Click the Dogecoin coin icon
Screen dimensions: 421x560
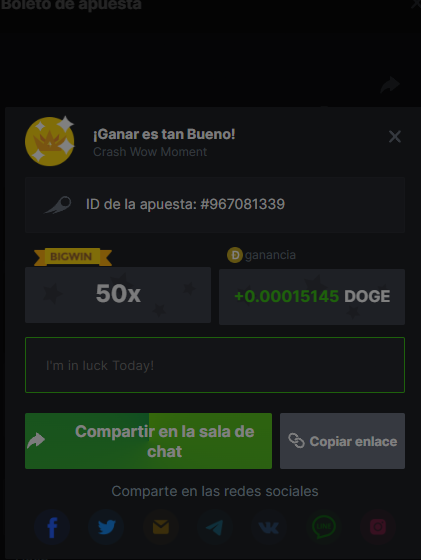pyautogui.click(x=235, y=255)
